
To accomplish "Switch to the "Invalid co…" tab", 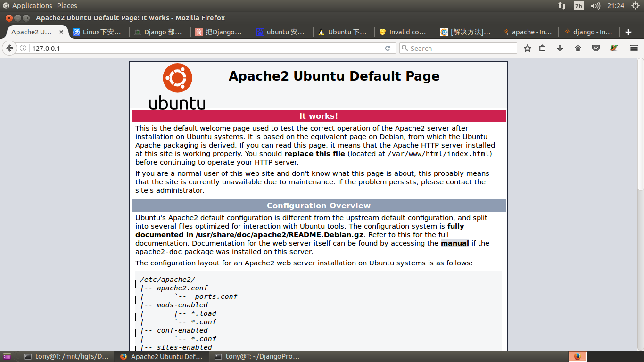I will pyautogui.click(x=404, y=32).
